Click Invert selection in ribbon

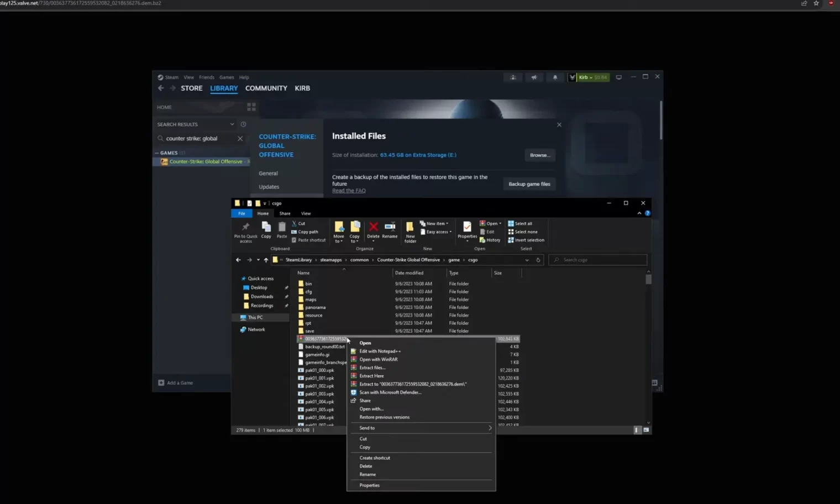coord(526,240)
